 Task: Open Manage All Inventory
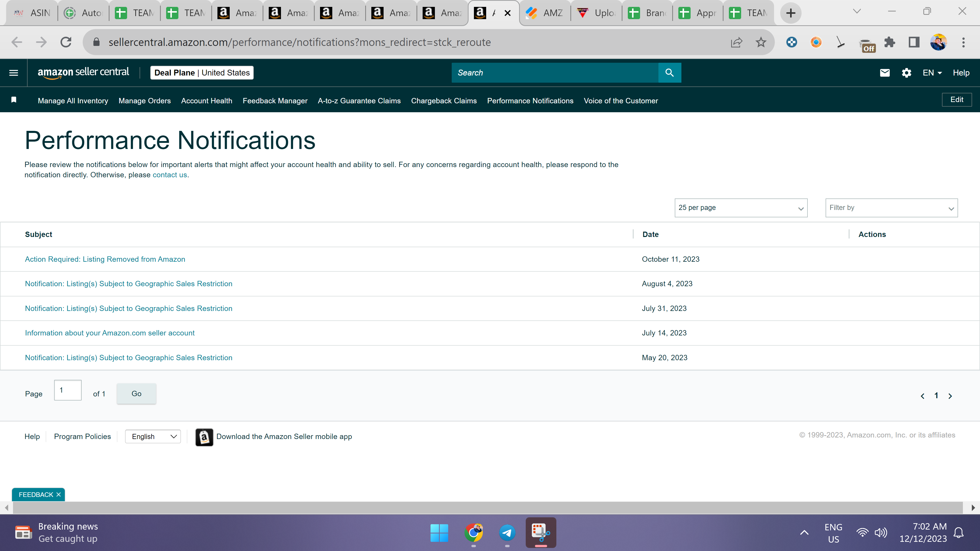click(x=73, y=101)
